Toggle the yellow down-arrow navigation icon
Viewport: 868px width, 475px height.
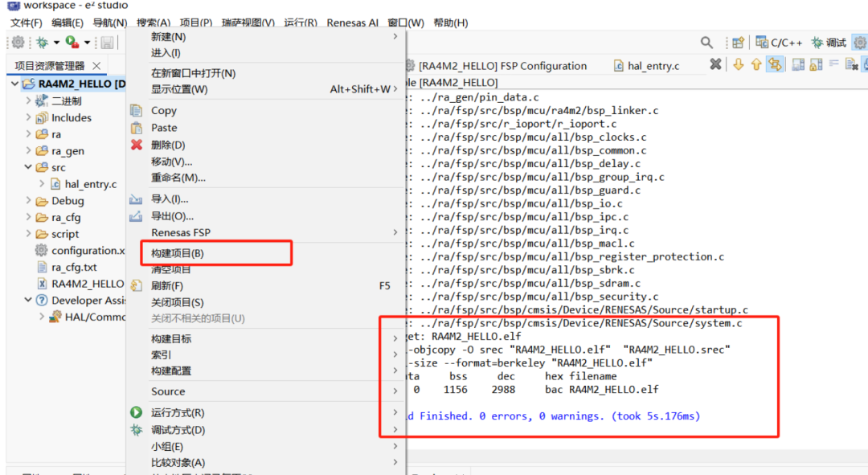point(739,64)
